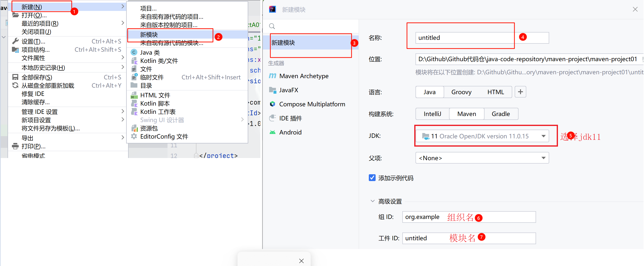Select the IDE 插件 plugin icon
644x266 pixels.
272,118
